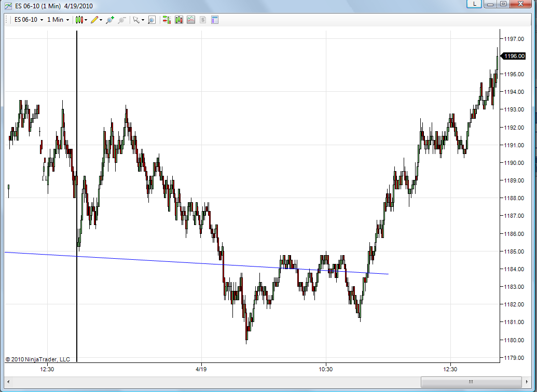537x392 pixels.
Task: Click the scrollbar left arrow
Action: point(8,382)
